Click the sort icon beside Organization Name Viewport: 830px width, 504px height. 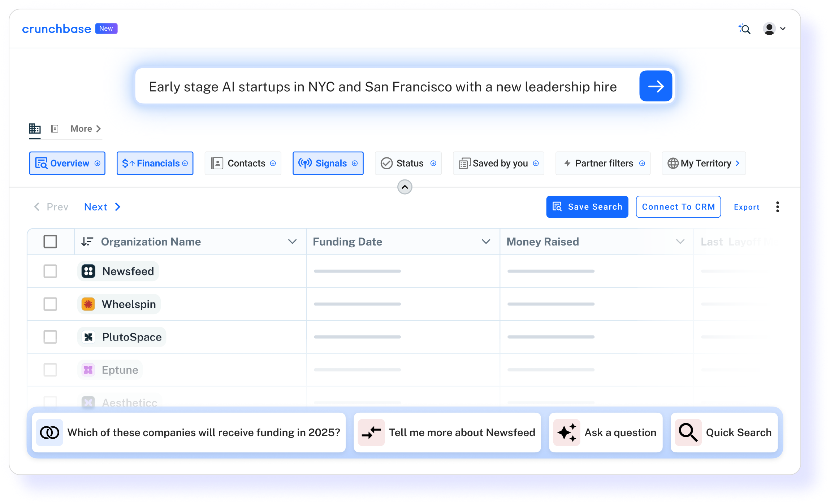coord(87,242)
